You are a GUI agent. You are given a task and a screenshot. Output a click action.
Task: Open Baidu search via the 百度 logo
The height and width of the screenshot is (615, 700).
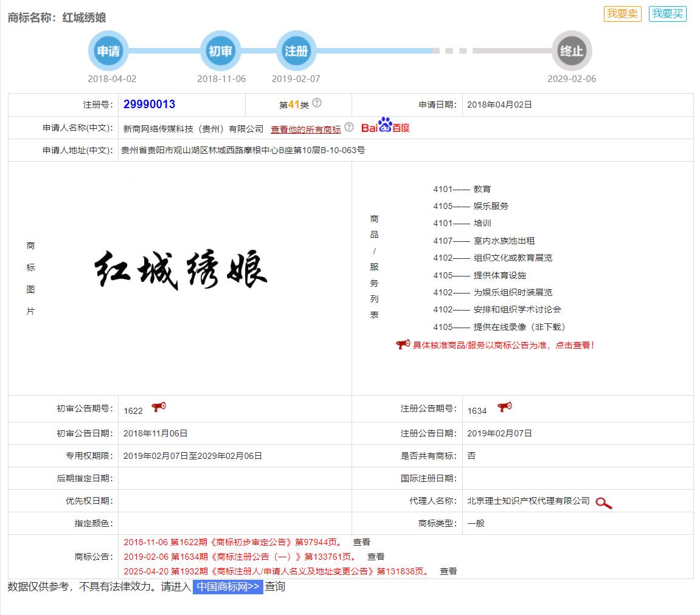[x=385, y=127]
